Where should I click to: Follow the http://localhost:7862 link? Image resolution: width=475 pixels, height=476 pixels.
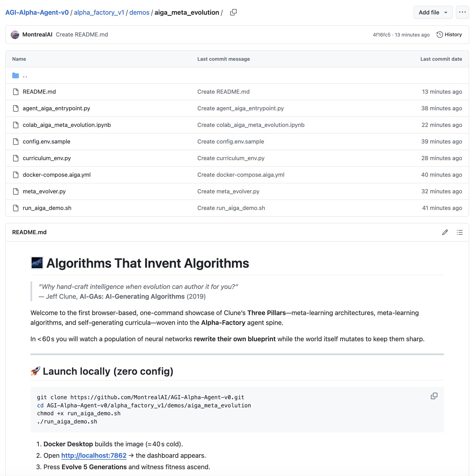[94, 456]
